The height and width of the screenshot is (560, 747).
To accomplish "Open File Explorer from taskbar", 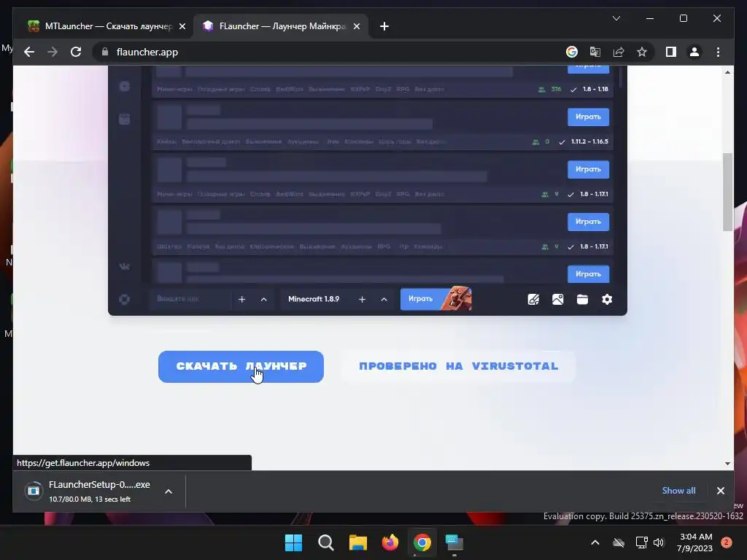I will [x=357, y=542].
